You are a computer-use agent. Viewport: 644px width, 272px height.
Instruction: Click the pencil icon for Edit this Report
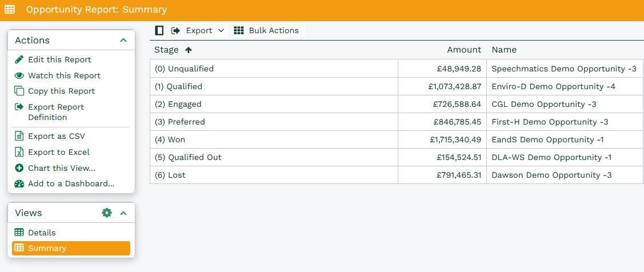(19, 59)
